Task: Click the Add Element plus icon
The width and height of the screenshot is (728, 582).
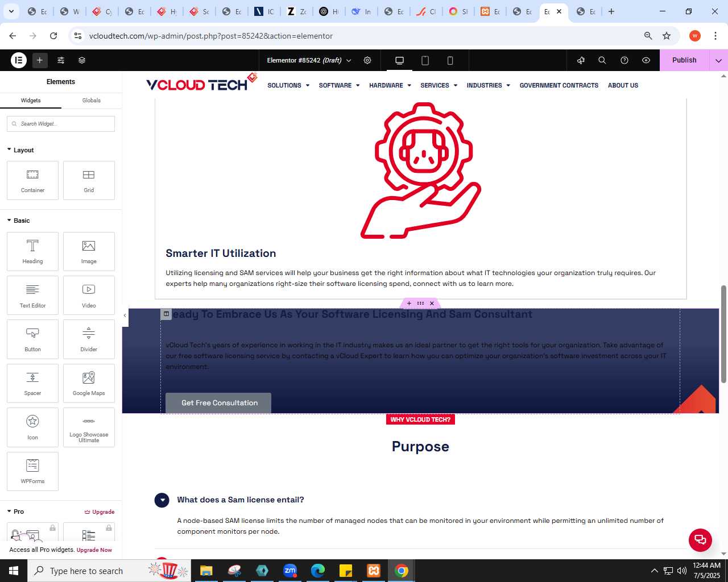Action: 40,60
